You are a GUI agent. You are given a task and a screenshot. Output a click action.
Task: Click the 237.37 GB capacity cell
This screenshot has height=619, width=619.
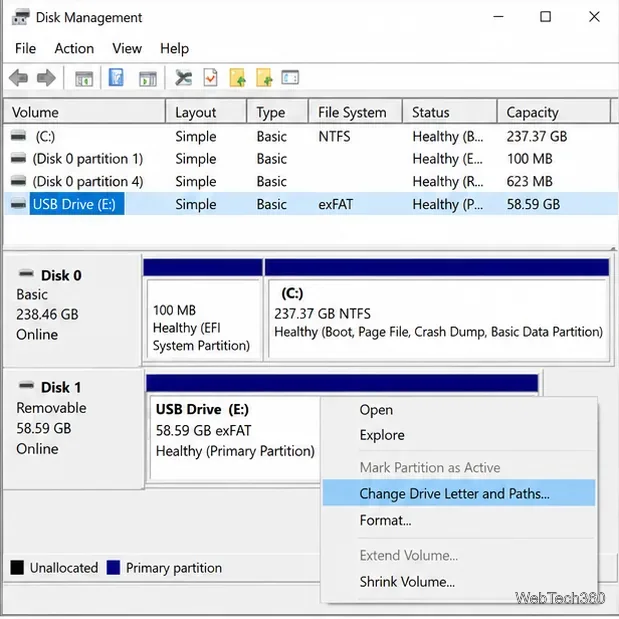537,137
